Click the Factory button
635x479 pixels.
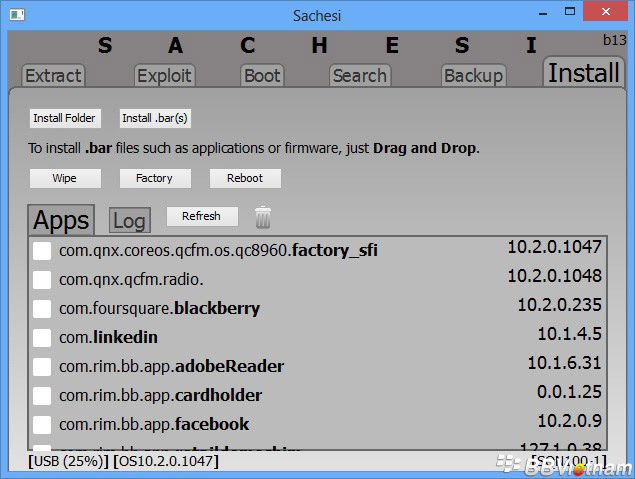pos(155,178)
